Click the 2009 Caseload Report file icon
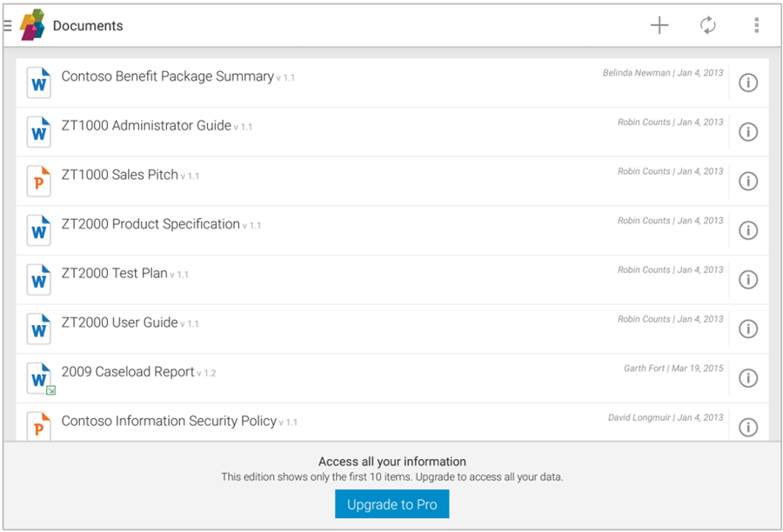The width and height of the screenshot is (783, 532). (x=39, y=378)
